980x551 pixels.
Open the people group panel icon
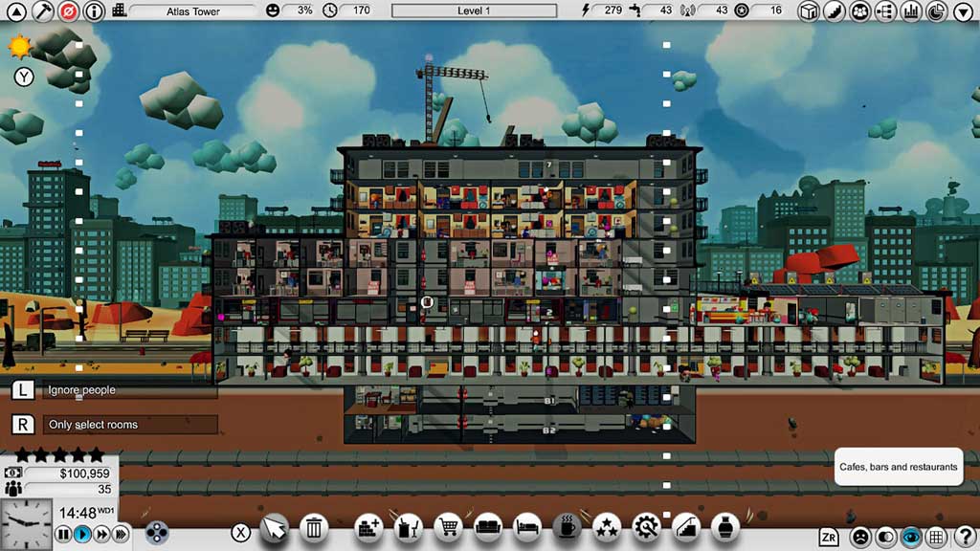point(860,11)
